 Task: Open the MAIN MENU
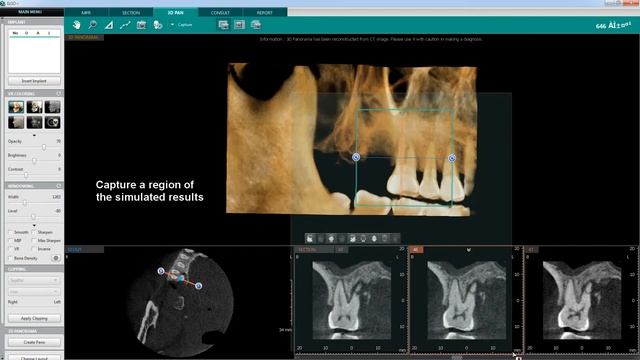click(x=31, y=12)
